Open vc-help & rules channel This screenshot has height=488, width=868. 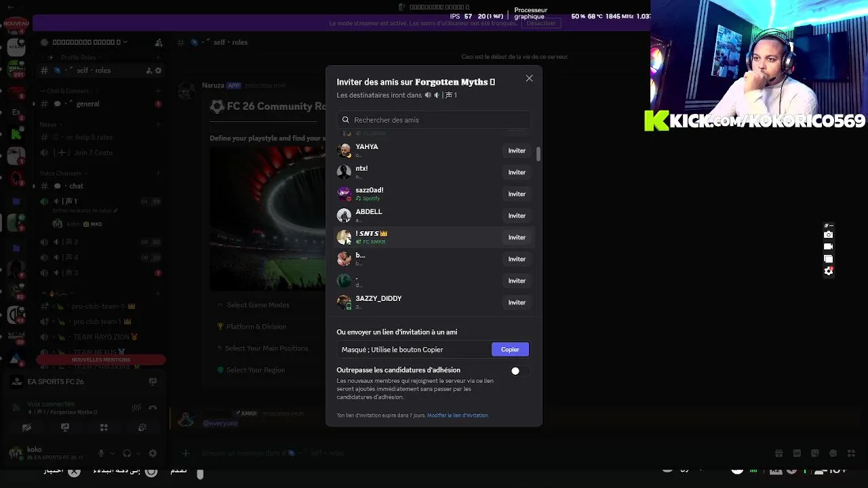(100, 137)
